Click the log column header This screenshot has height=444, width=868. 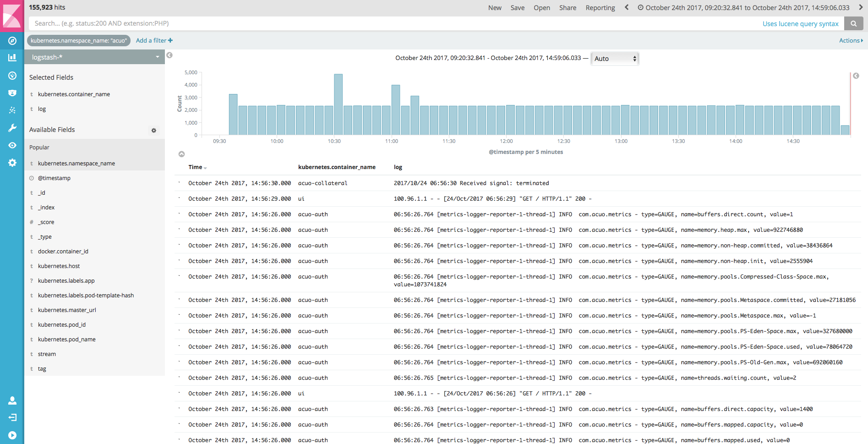(398, 167)
